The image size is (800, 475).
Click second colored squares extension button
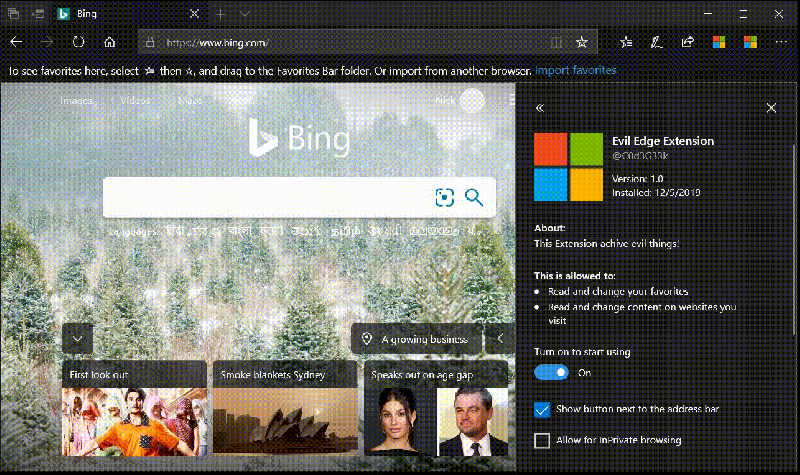click(751, 42)
